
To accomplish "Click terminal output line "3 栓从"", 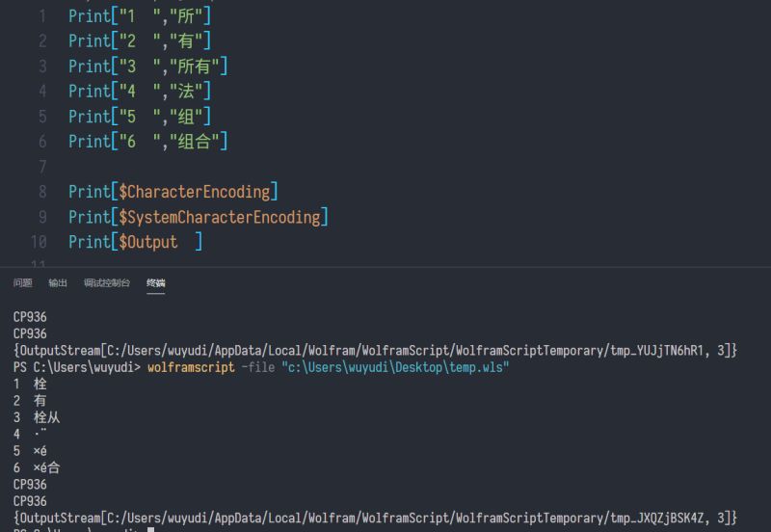I will (x=37, y=417).
